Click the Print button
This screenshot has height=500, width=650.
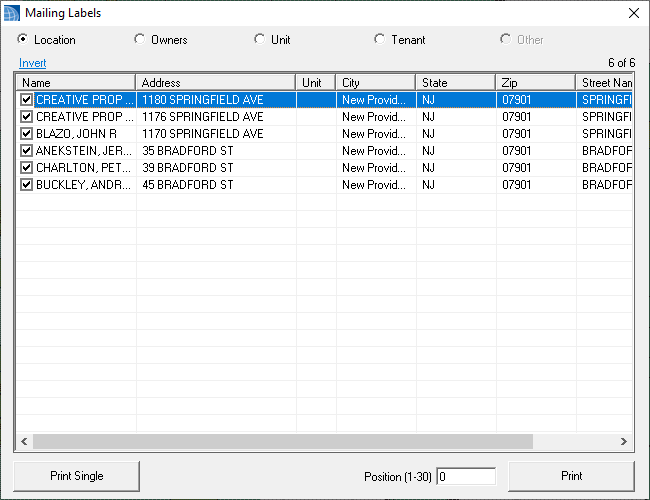click(571, 476)
